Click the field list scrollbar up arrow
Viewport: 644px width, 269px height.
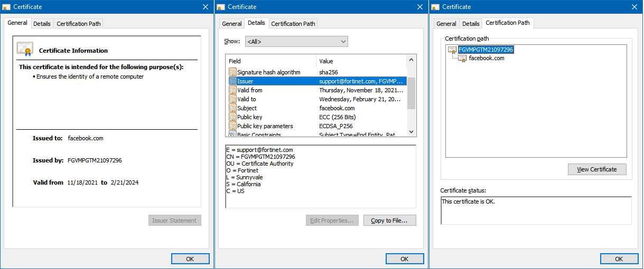[412, 59]
